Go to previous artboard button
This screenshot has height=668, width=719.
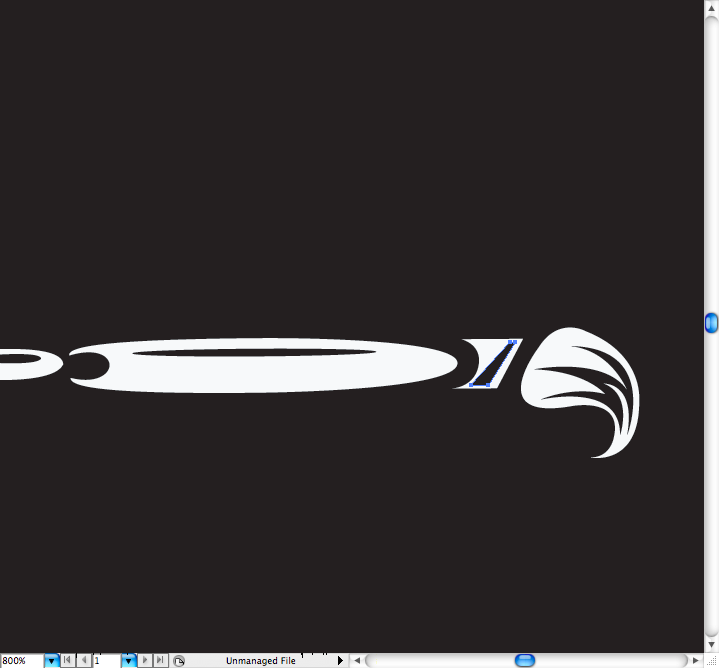(x=83, y=660)
